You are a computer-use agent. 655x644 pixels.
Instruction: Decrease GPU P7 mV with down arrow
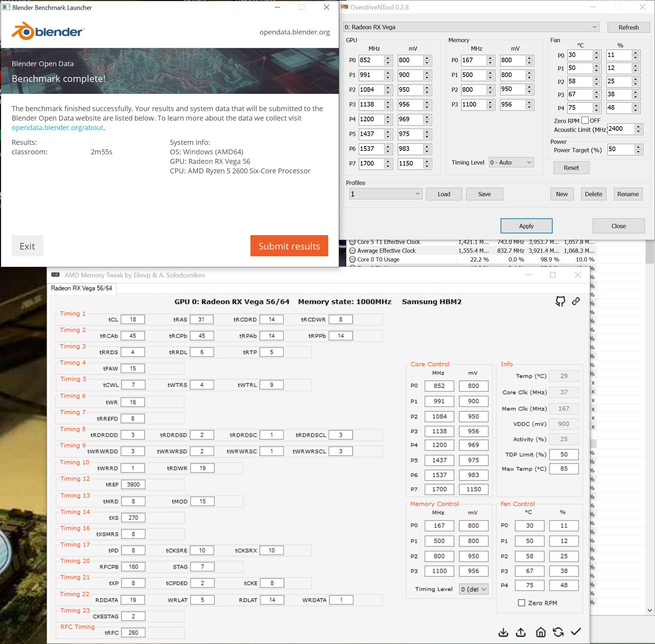tap(427, 166)
